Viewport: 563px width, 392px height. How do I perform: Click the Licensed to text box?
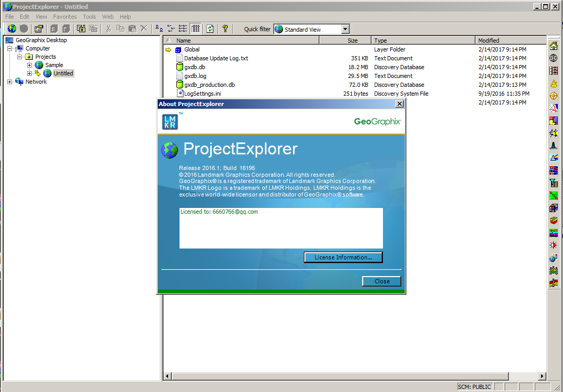(281, 228)
